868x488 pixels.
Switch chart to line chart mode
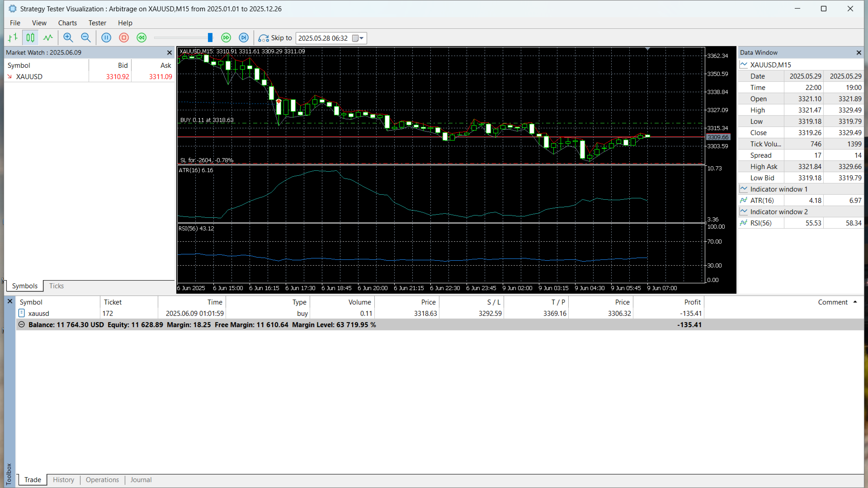[x=48, y=38]
